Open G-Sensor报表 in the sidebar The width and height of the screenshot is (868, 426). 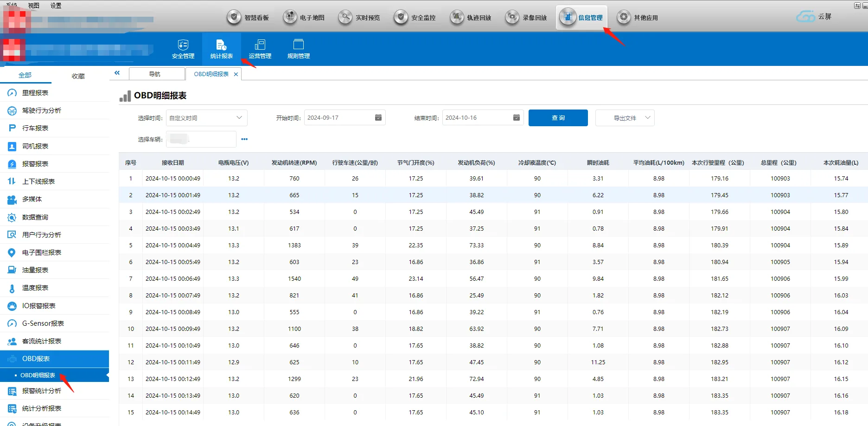tap(55, 323)
